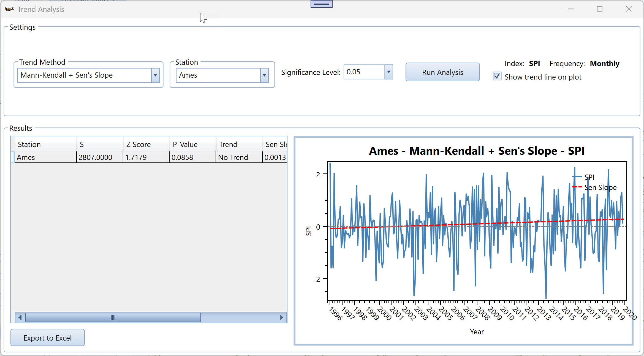644x356 pixels.
Task: Click the results table left scroll arrow
Action: point(20,317)
